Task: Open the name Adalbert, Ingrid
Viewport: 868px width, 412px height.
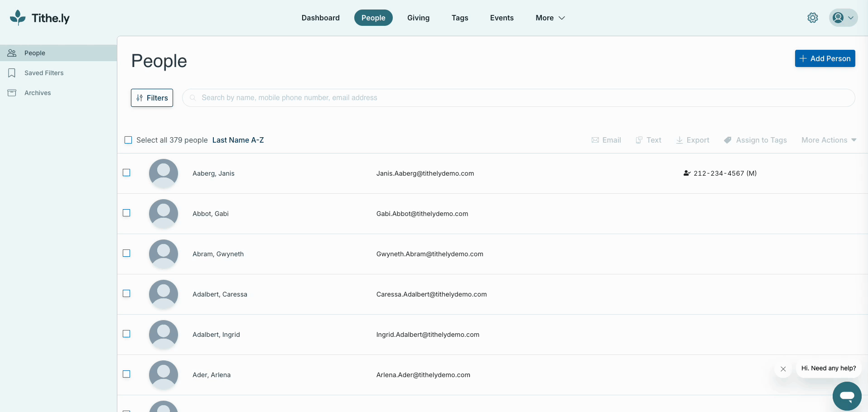Action: click(216, 335)
